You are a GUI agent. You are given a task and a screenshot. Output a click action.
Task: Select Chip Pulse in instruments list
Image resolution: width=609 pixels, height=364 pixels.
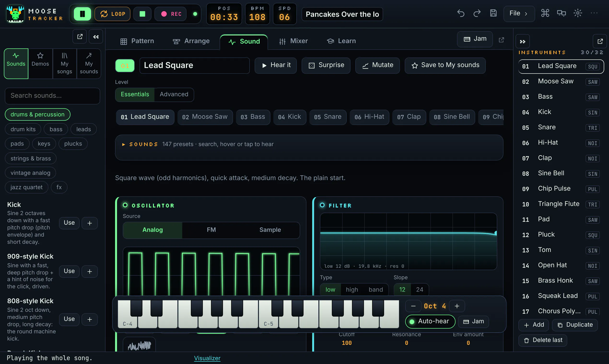click(x=561, y=189)
